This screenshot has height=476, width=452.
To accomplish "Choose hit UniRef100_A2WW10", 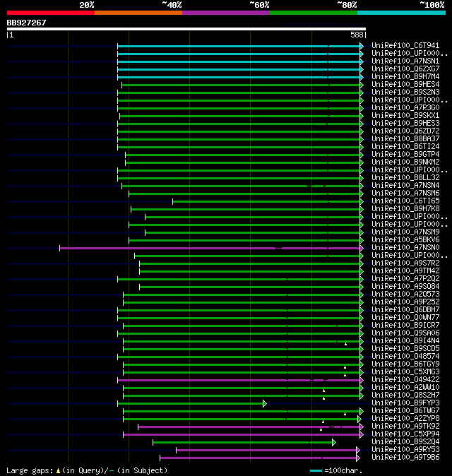I will [x=405, y=387].
